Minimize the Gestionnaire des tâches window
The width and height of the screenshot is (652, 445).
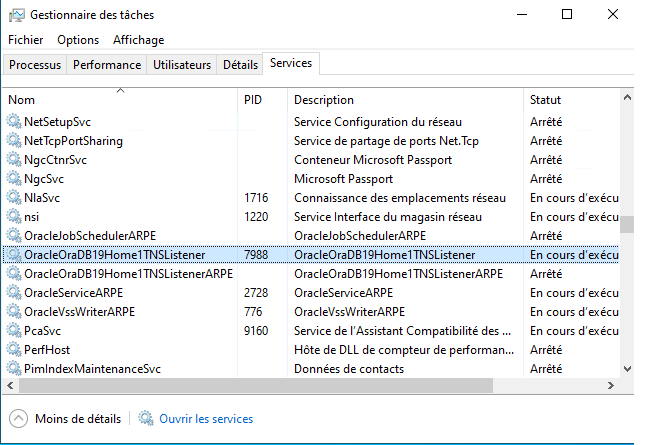coord(522,15)
